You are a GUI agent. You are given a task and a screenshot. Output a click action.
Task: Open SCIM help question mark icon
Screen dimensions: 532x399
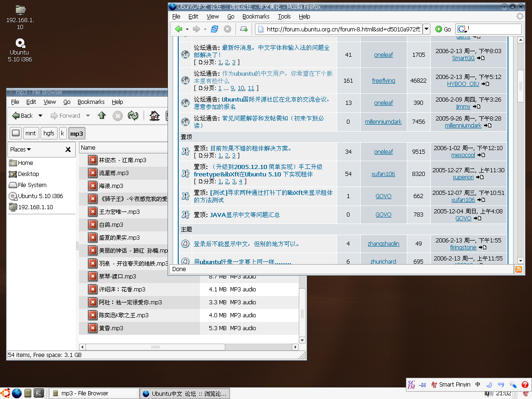tap(525, 384)
